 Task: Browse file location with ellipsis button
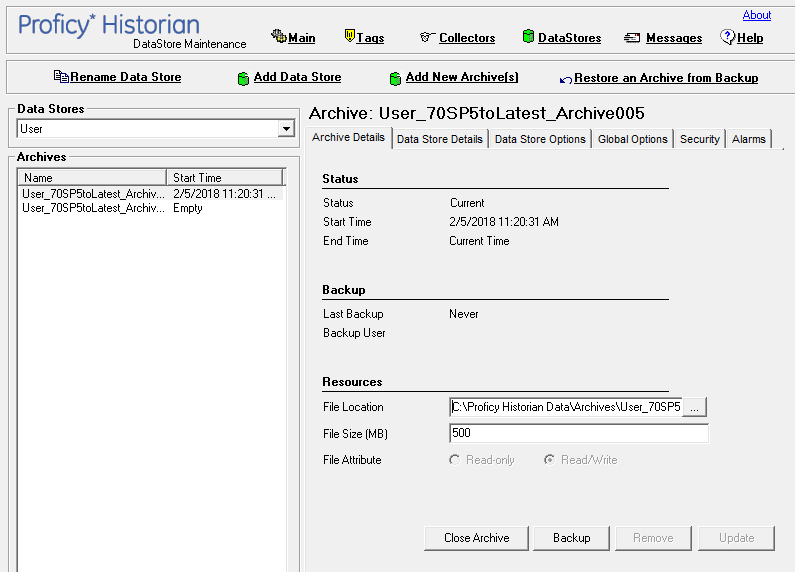[x=694, y=407]
